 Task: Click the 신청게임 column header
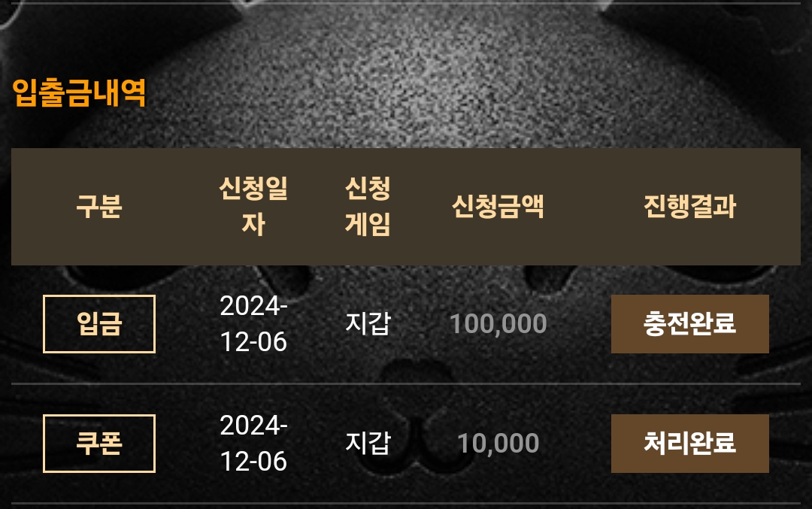pyautogui.click(x=368, y=207)
